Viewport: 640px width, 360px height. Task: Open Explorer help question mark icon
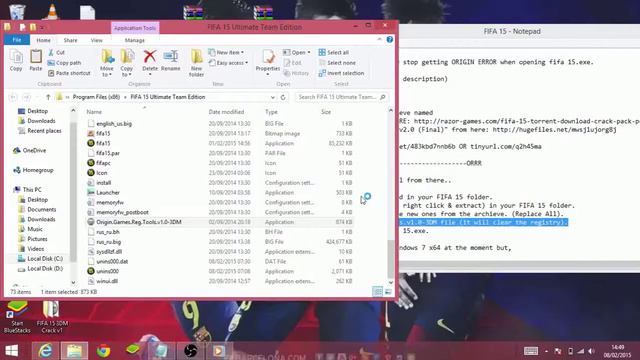pyautogui.click(x=390, y=40)
